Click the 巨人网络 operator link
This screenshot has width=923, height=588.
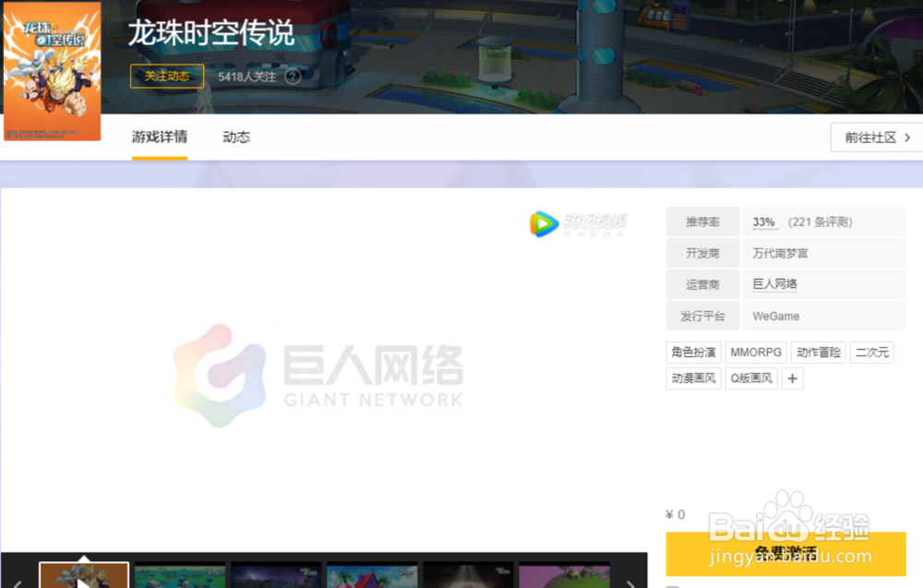pyautogui.click(x=774, y=284)
